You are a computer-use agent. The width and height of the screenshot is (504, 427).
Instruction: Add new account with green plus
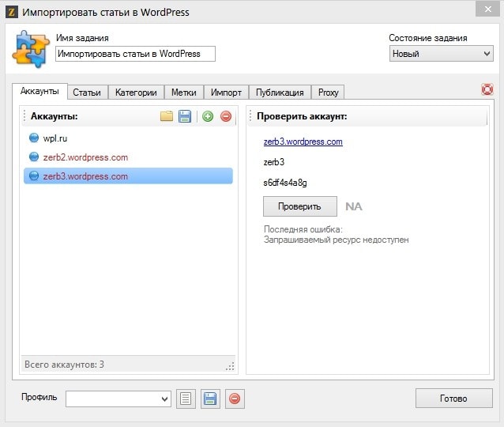(208, 116)
